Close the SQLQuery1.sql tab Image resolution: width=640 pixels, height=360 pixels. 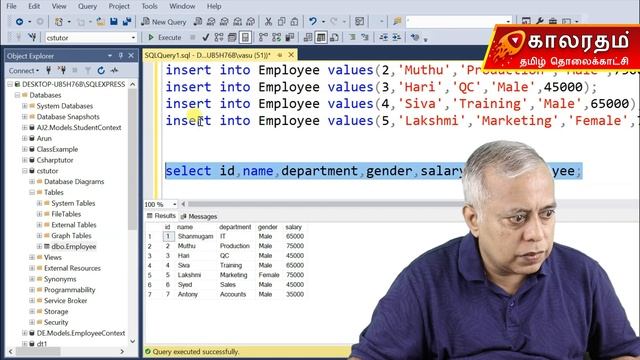tap(291, 55)
